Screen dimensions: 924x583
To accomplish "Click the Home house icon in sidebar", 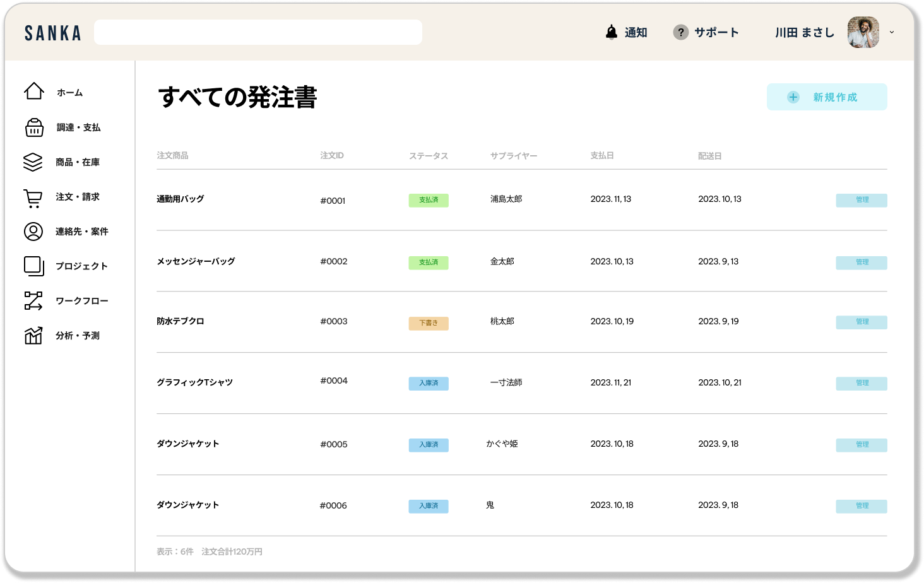I will (x=33, y=91).
